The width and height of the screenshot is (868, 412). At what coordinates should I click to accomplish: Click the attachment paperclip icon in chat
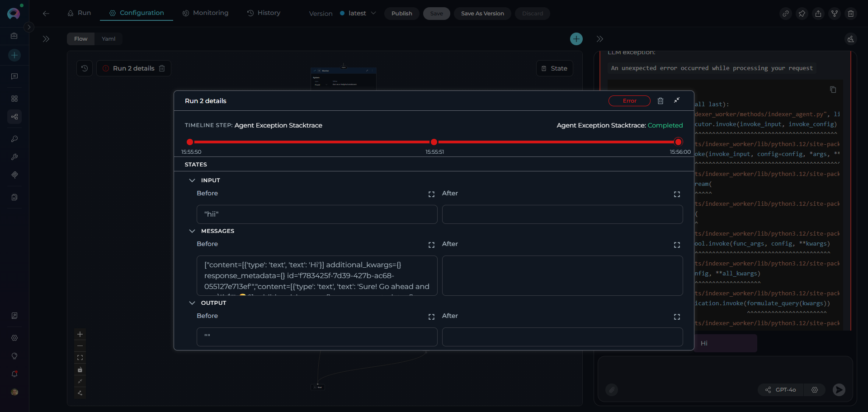[x=612, y=390]
